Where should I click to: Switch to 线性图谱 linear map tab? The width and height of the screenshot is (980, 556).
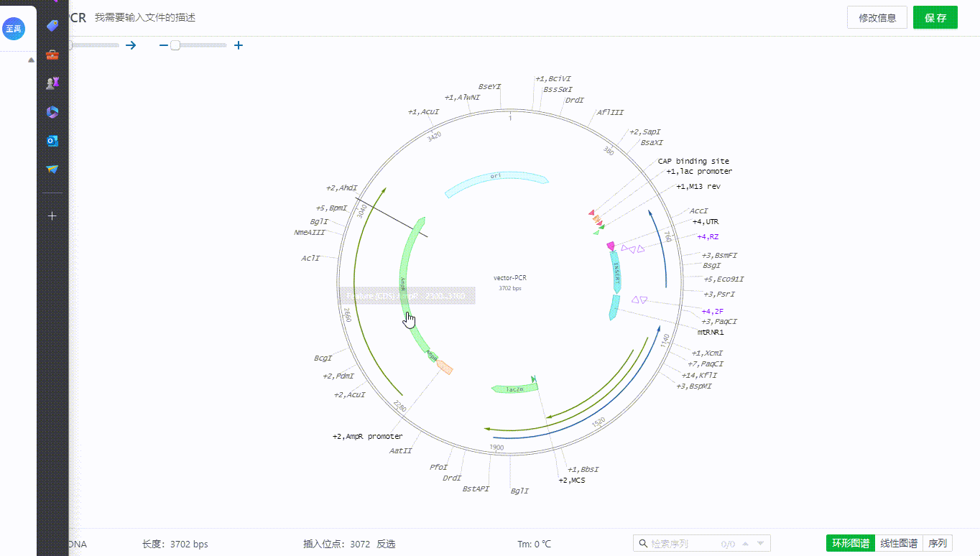(899, 544)
